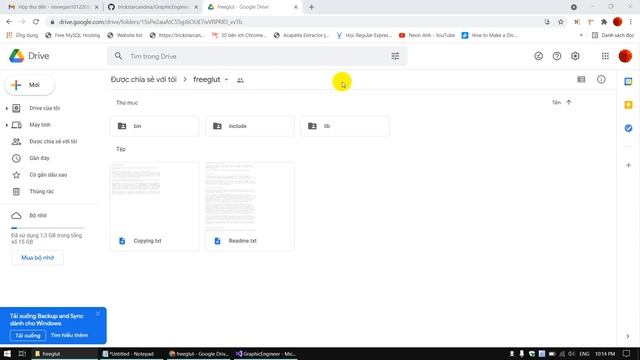640x360 pixels.
Task: Open the Google Drive logo home
Action: (29, 56)
